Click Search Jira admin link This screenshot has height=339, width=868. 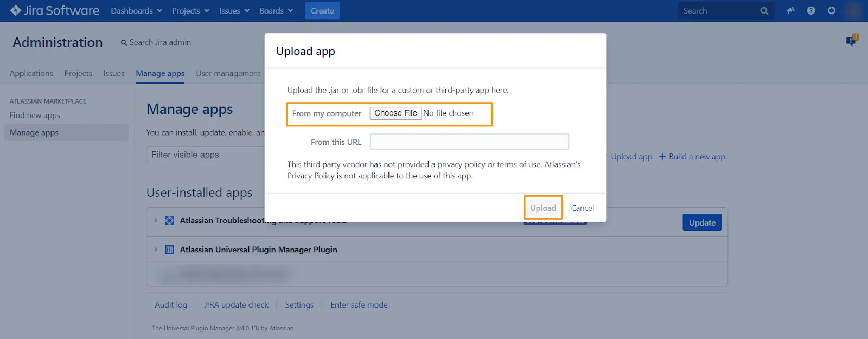[156, 42]
